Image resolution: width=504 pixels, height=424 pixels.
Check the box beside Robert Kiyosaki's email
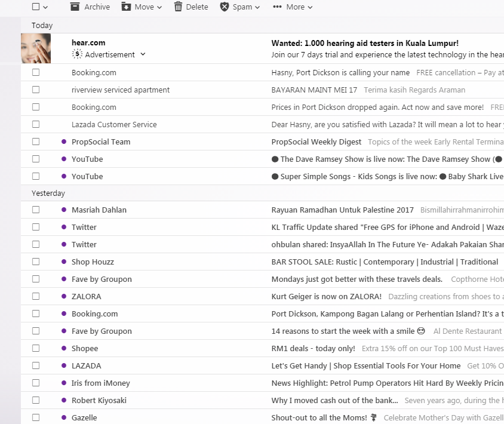tap(36, 400)
